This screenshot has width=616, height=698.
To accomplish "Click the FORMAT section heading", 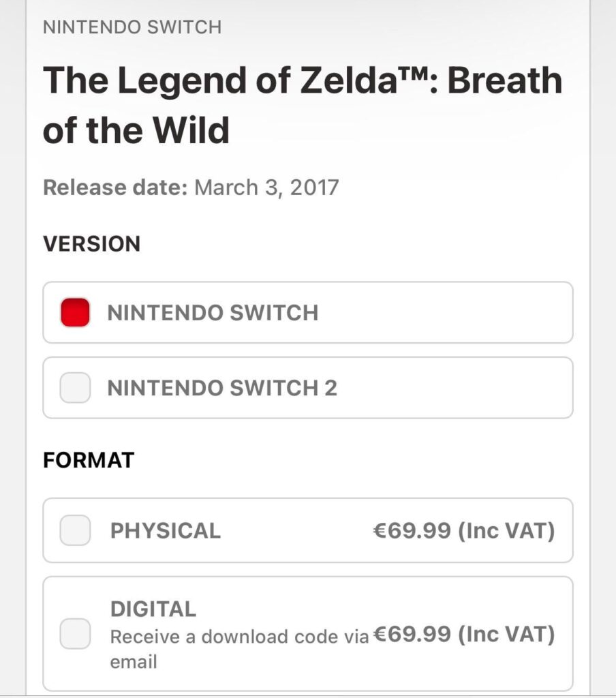I will tap(88, 459).
